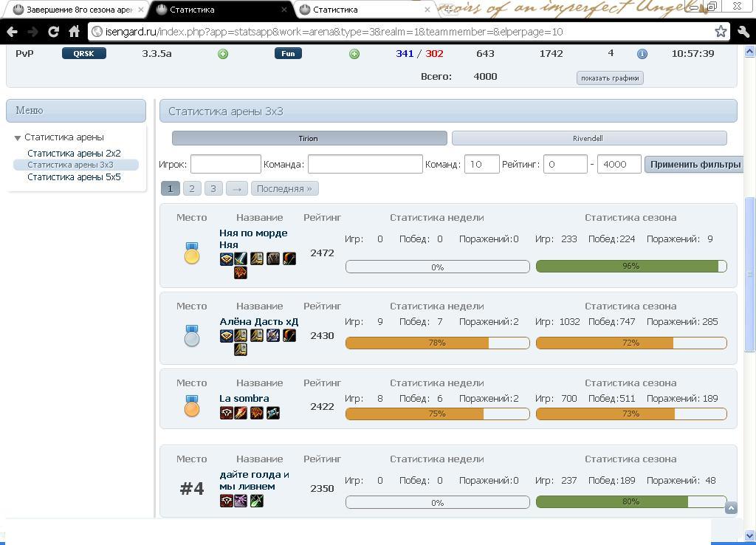Click the Игрок filter input field
This screenshot has width=756, height=545.
(x=226, y=164)
